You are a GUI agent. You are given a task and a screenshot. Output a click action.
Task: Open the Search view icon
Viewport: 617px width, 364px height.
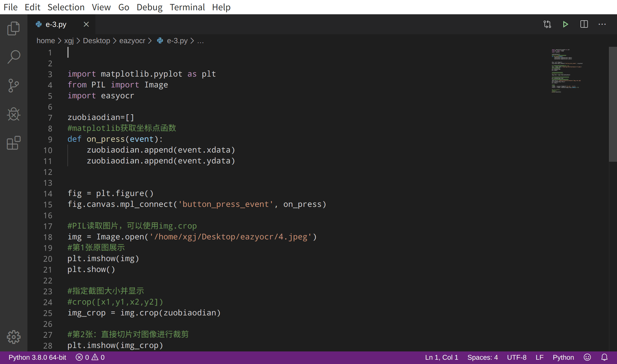(13, 57)
